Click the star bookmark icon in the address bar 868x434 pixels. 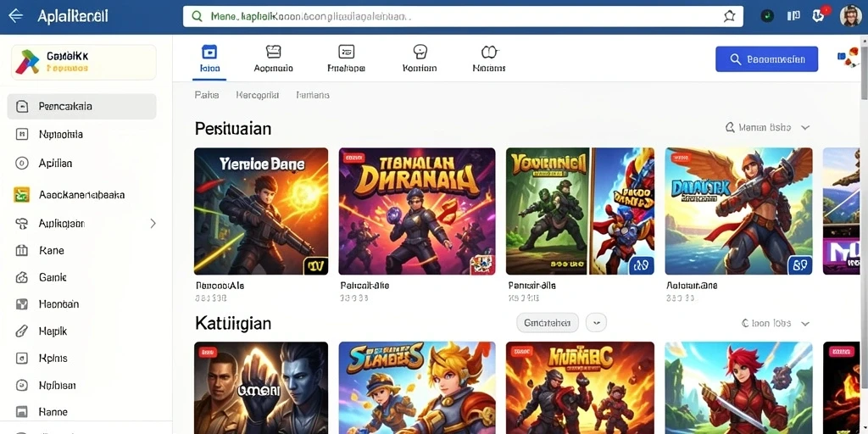[729, 17]
